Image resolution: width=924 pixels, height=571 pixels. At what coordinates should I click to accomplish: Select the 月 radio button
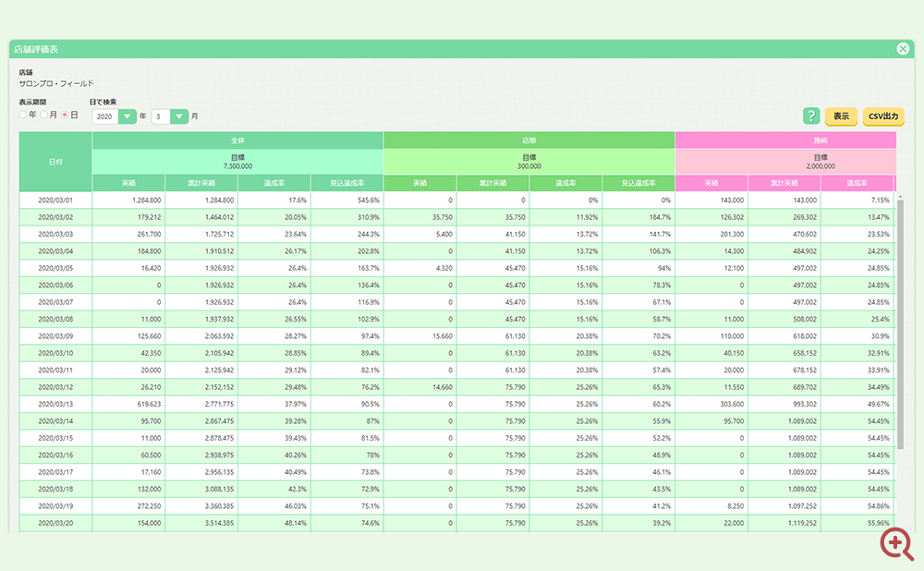click(43, 115)
